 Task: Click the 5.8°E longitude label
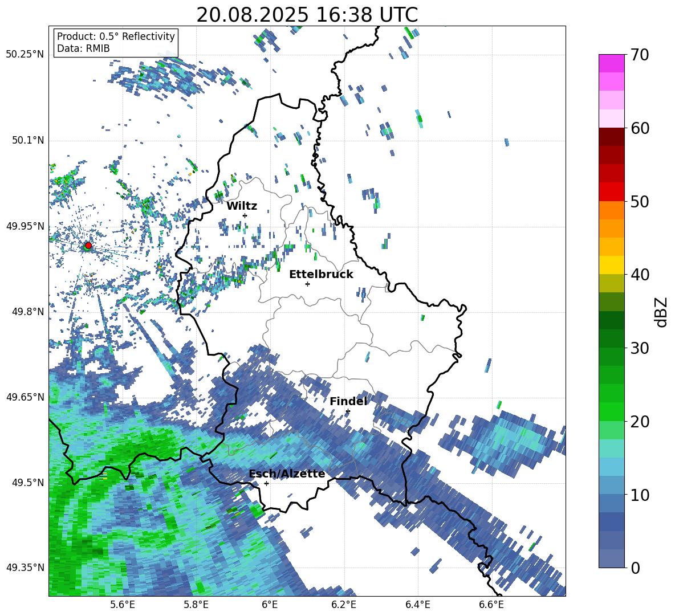196,605
